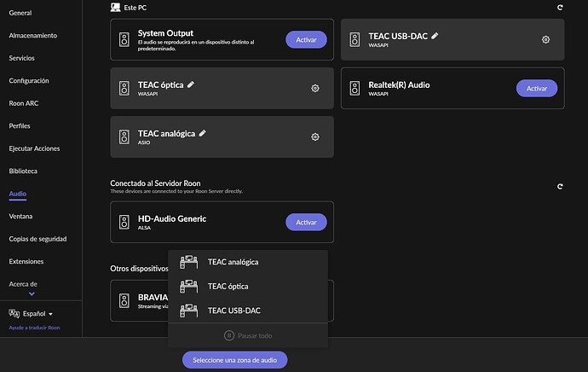Activate the HD-Audio Generic device
Viewport: 588px width, 372px height.
point(306,222)
